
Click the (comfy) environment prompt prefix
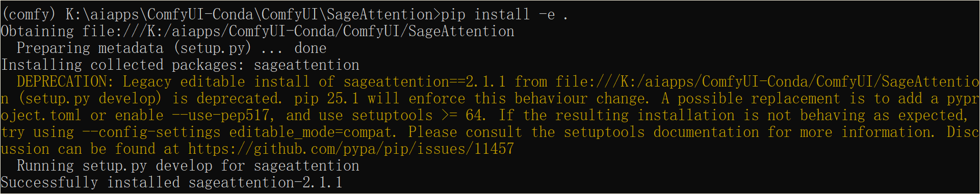pos(29,15)
